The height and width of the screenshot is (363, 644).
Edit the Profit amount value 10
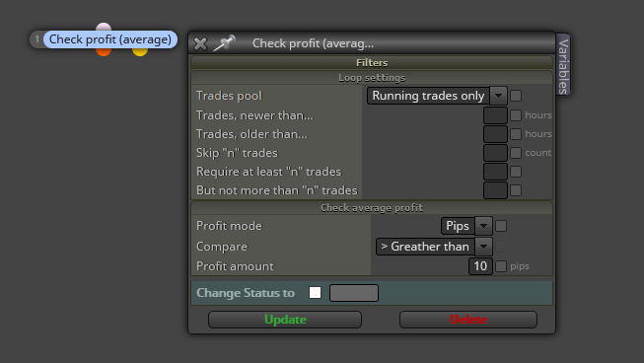tap(480, 266)
